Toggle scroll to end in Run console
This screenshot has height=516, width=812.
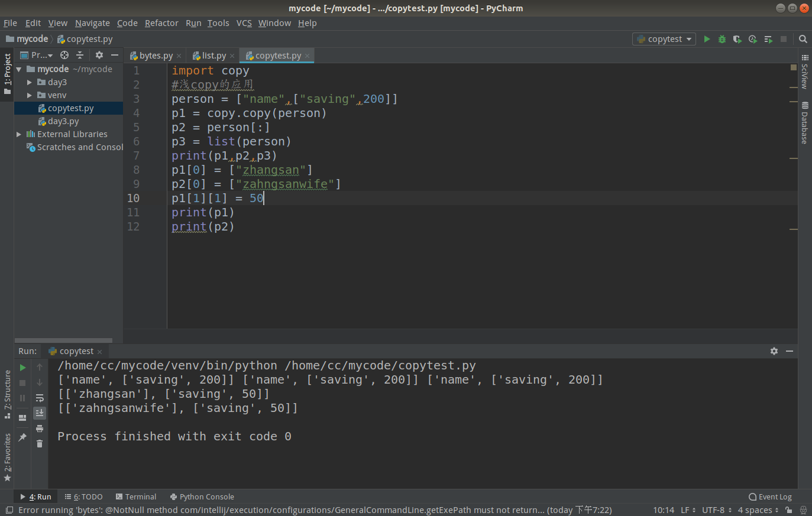[40, 413]
